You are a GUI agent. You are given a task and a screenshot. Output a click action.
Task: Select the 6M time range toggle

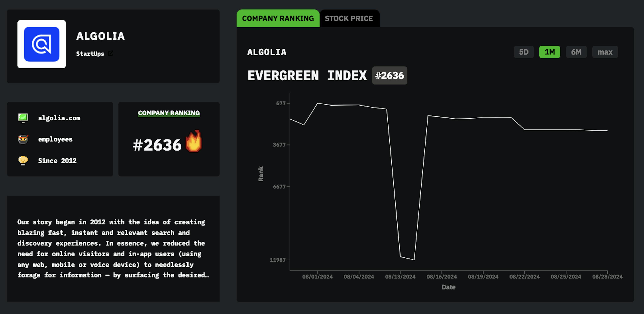[577, 52]
